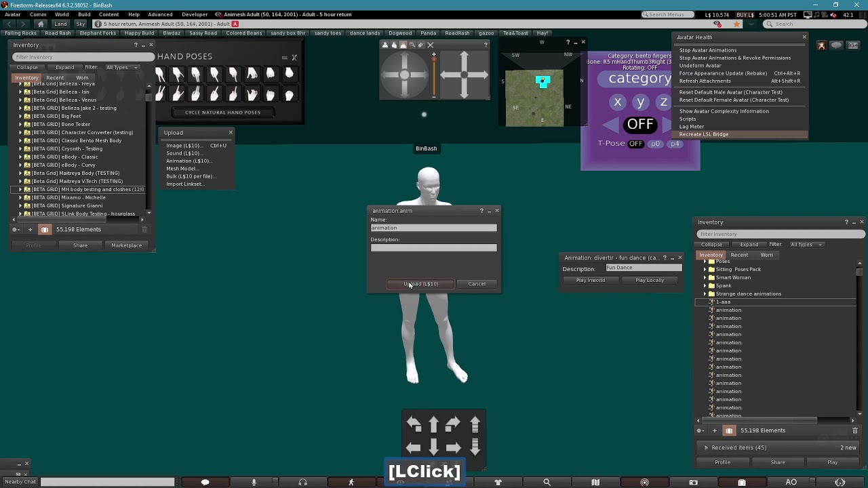
Task: Expand the Smart Woman folder
Action: pos(705,277)
